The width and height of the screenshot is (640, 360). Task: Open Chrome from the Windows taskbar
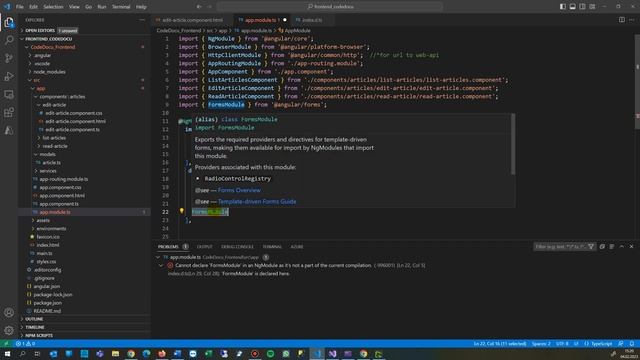131,353
